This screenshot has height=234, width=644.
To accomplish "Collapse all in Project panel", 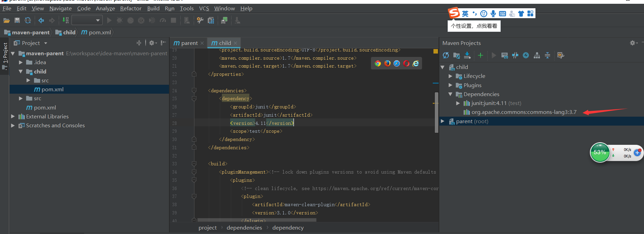I will click(139, 43).
